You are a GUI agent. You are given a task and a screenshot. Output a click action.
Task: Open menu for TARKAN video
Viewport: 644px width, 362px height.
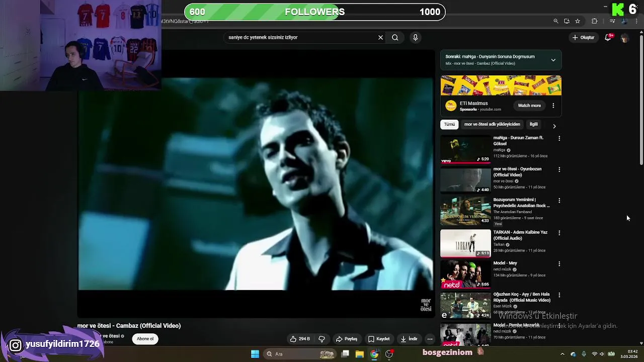click(559, 233)
